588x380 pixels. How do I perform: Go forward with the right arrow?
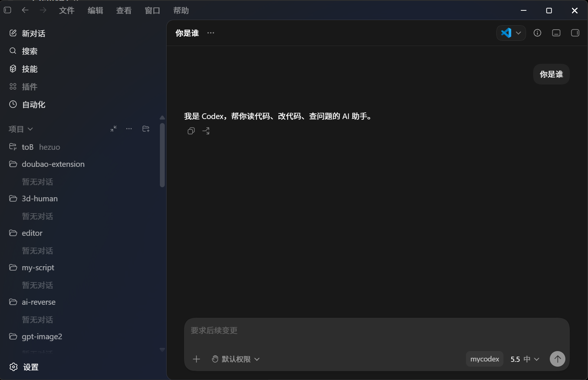tap(43, 10)
